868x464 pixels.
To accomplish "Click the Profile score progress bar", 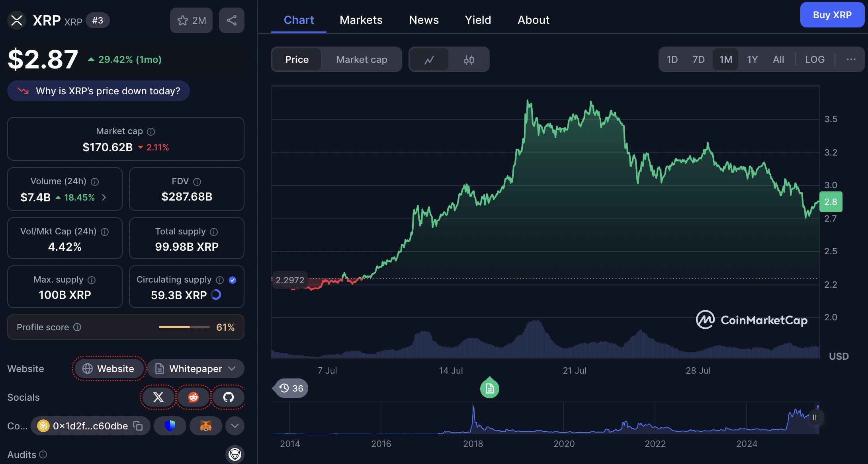I will click(x=184, y=327).
